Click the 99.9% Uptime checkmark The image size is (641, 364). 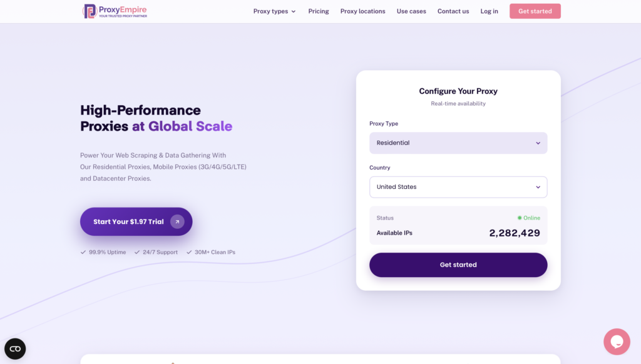point(83,252)
